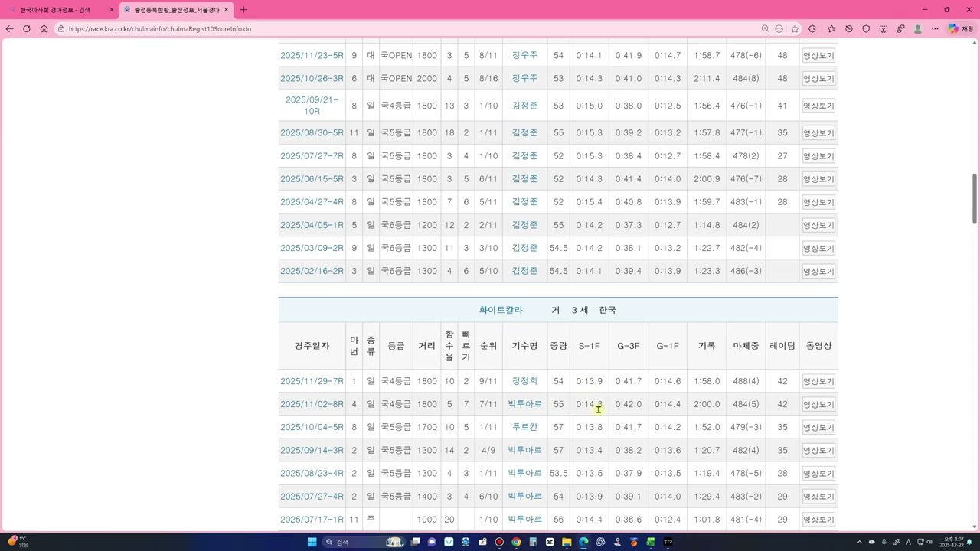This screenshot has height=551, width=980.
Task: Select record value 1:52.0 cell
Action: pyautogui.click(x=707, y=427)
